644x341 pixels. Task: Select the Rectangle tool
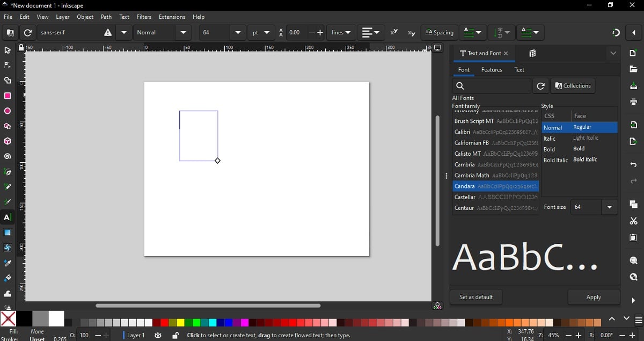8,96
